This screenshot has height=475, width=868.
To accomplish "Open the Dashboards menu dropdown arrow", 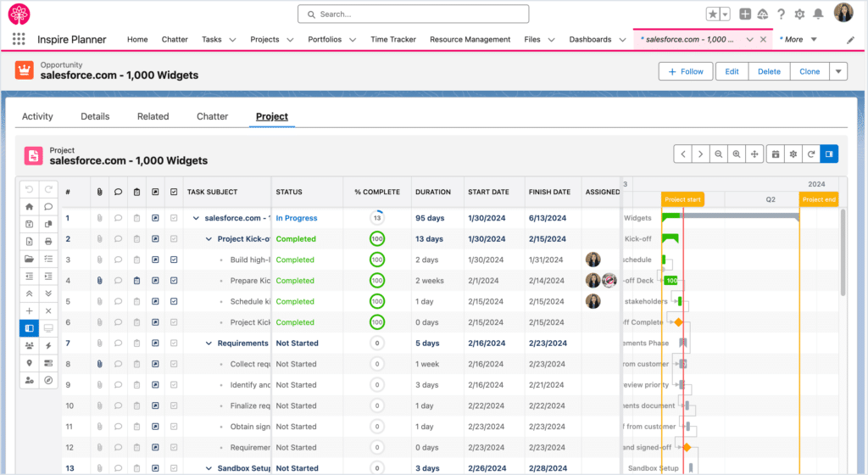I will click(x=622, y=40).
